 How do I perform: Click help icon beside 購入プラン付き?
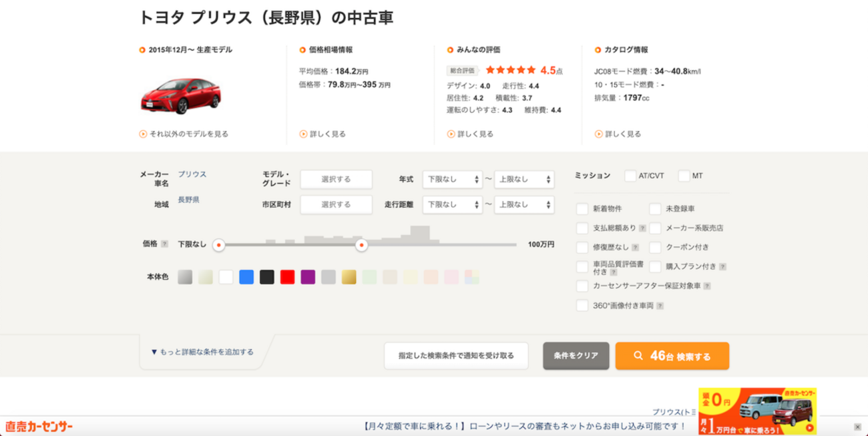(x=722, y=266)
